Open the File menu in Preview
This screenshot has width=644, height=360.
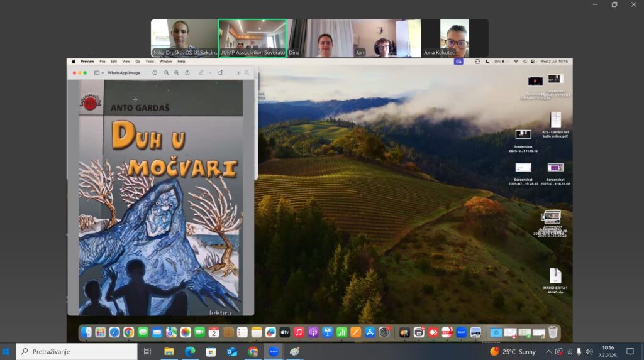click(x=103, y=62)
